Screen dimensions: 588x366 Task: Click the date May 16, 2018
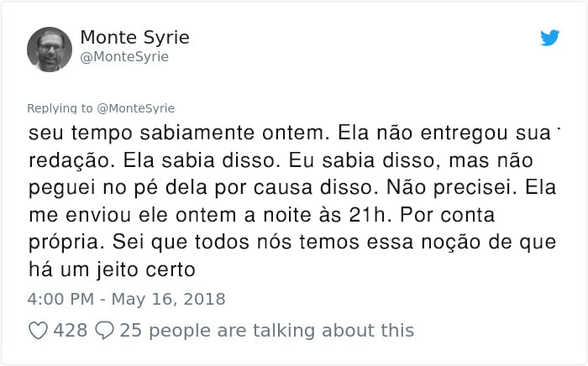(168, 299)
